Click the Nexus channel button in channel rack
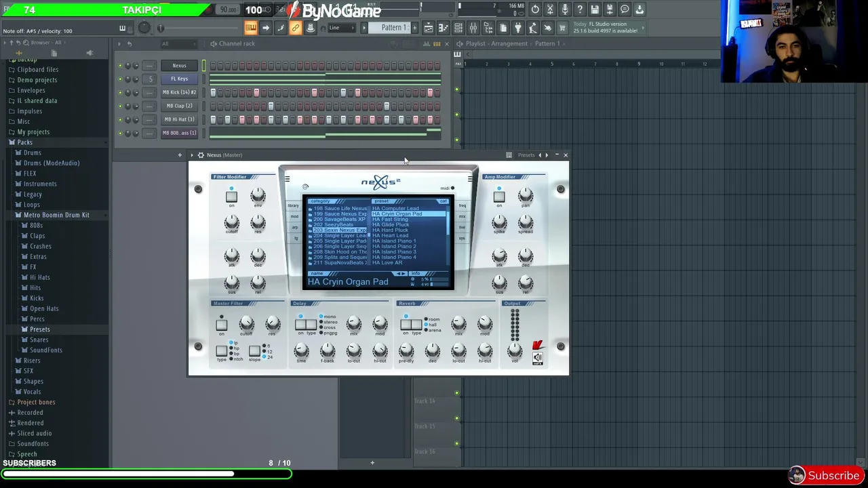 tap(179, 66)
